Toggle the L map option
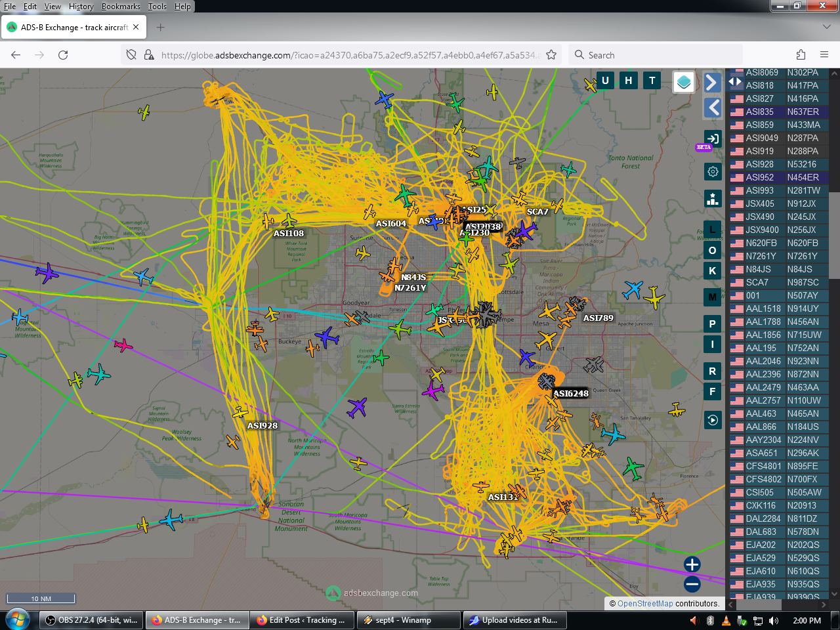 click(x=713, y=230)
